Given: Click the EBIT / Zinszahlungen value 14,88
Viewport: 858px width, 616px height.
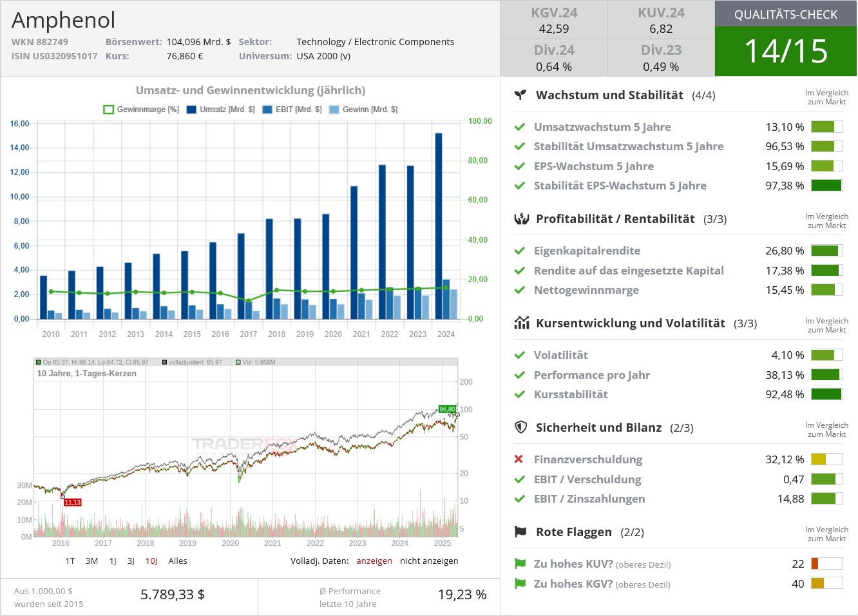Looking at the screenshot, I should tap(790, 499).
